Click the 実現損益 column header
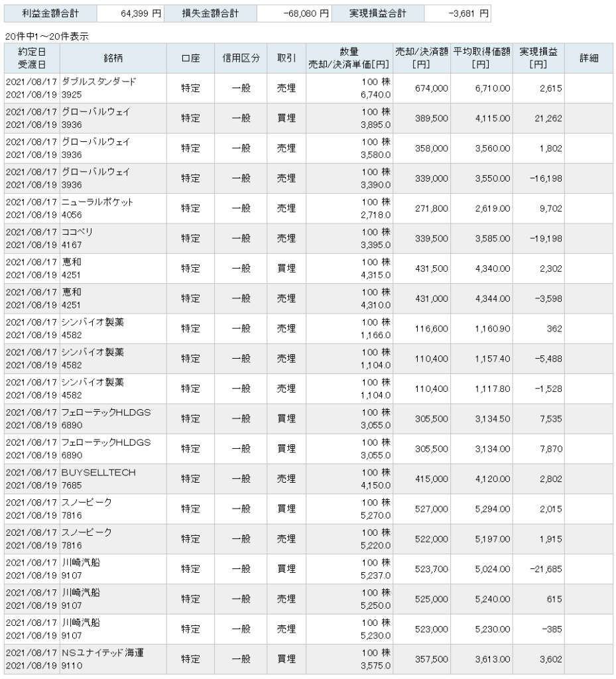616x679 pixels. tap(538, 58)
